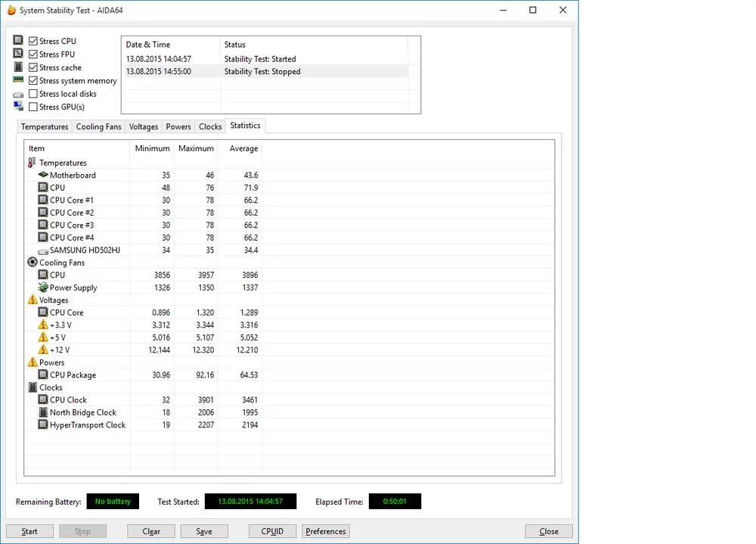Open the Cooling Fans tab
This screenshot has width=756, height=544.
(98, 126)
